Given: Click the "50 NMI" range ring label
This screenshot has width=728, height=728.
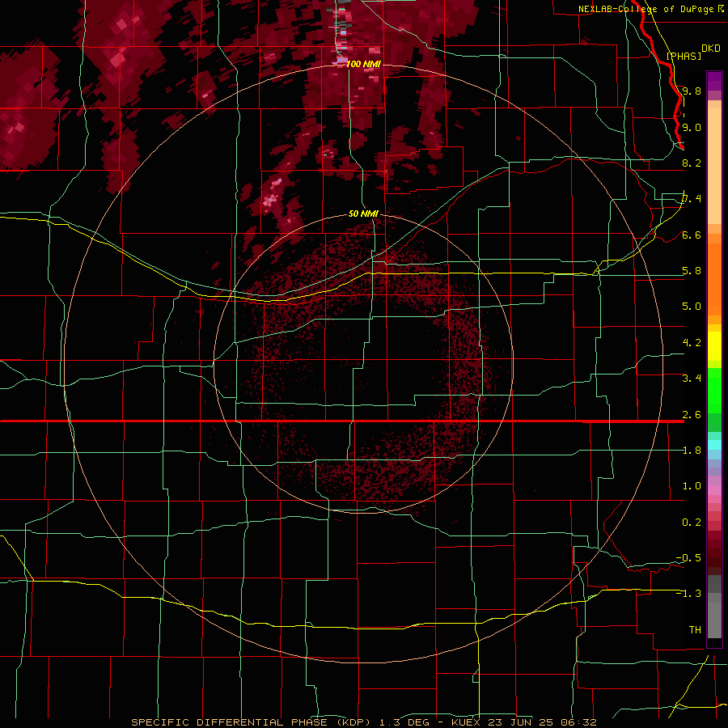Looking at the screenshot, I should pyautogui.click(x=363, y=214).
